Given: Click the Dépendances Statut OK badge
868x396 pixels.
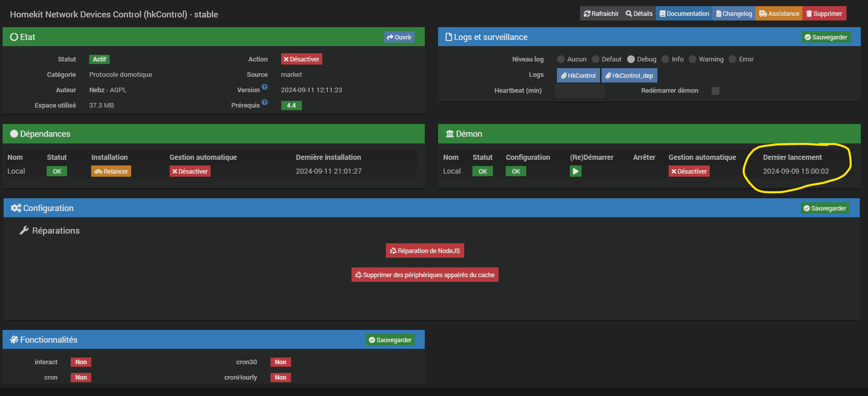Looking at the screenshot, I should [x=57, y=171].
